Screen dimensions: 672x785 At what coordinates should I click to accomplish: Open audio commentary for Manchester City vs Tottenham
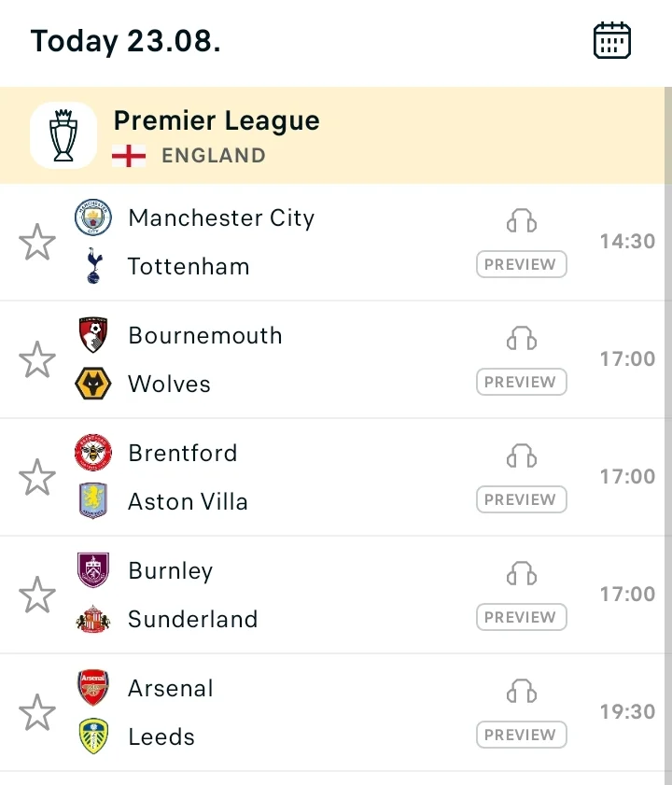coord(522,221)
